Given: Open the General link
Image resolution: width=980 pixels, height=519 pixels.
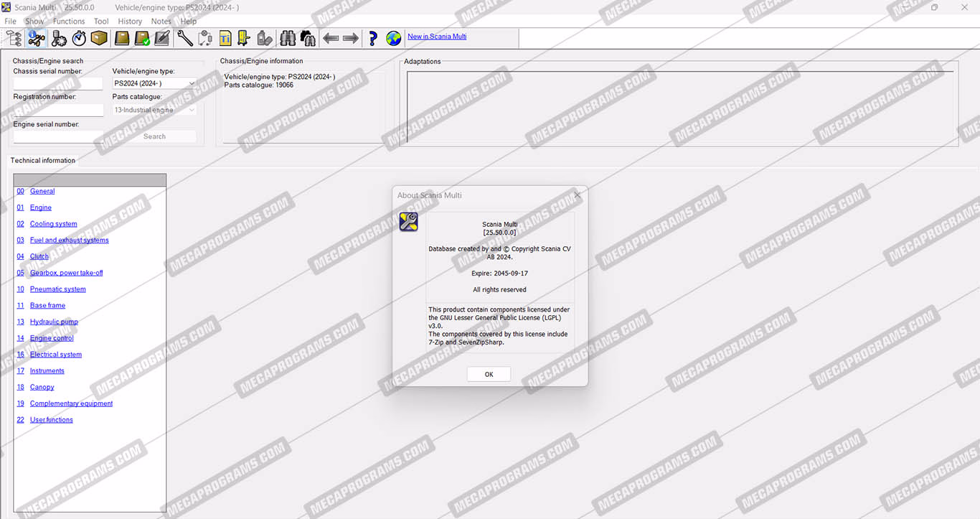Looking at the screenshot, I should click(42, 192).
